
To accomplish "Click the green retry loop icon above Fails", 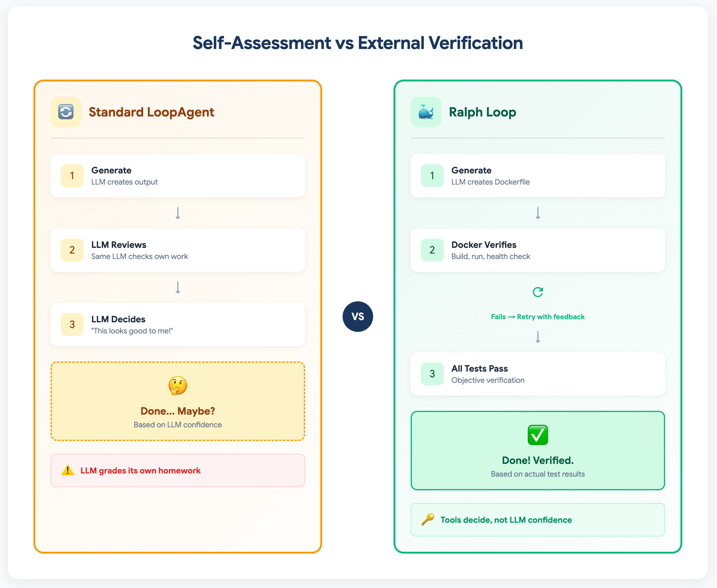I will tap(537, 292).
